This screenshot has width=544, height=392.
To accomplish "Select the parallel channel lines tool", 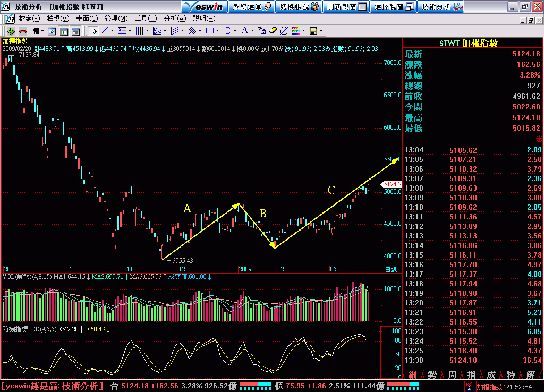I will pyautogui.click(x=175, y=31).
